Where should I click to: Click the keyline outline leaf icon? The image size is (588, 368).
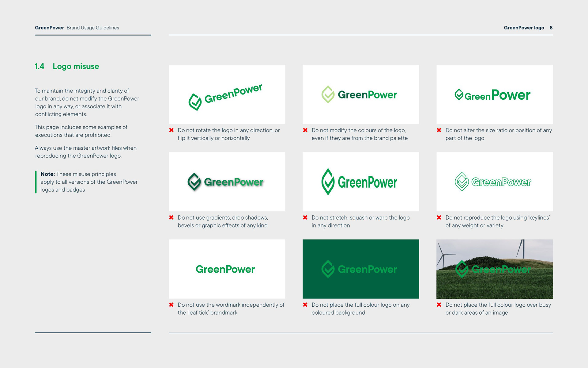tap(462, 182)
